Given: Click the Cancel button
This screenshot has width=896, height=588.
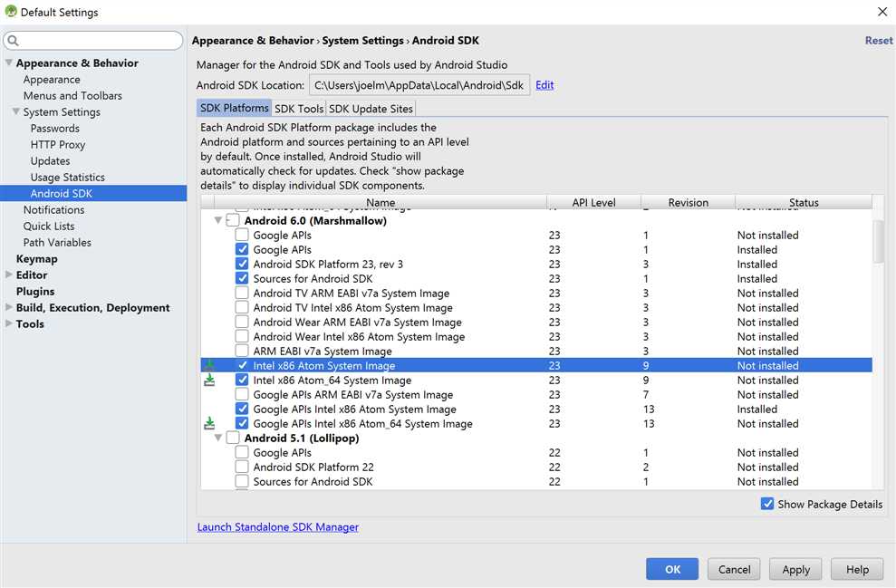Looking at the screenshot, I should (734, 569).
